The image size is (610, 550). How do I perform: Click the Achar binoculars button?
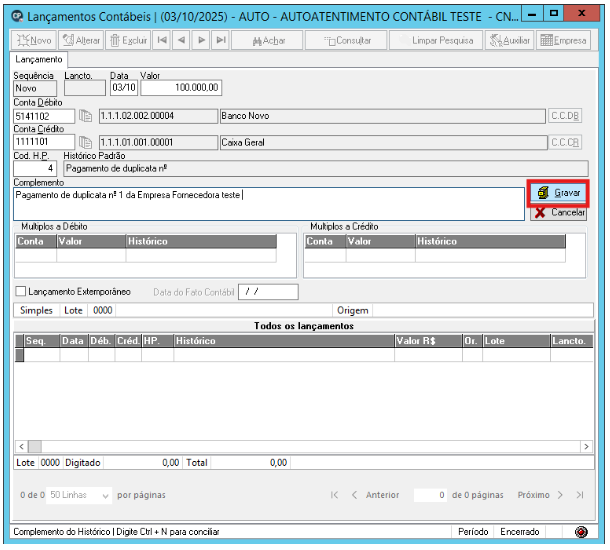point(267,40)
